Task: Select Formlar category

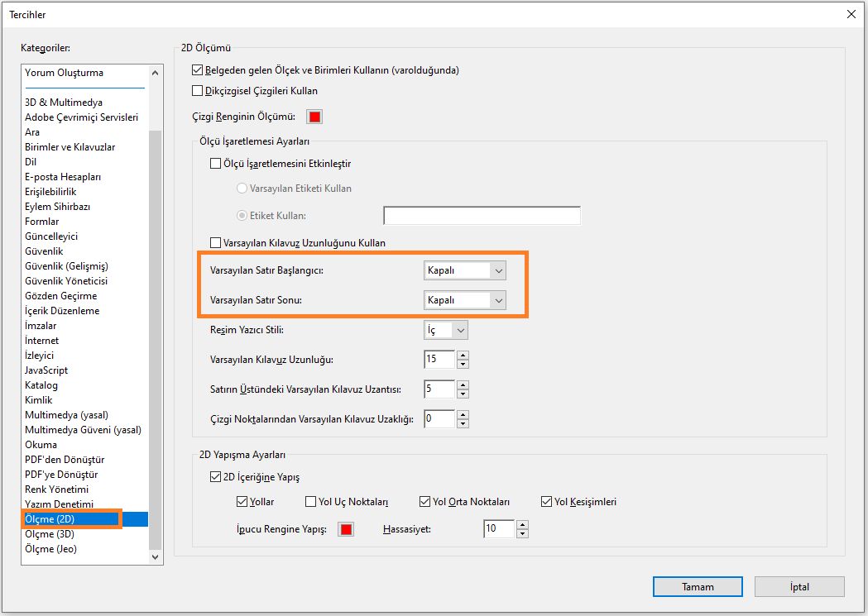Action: 41,222
